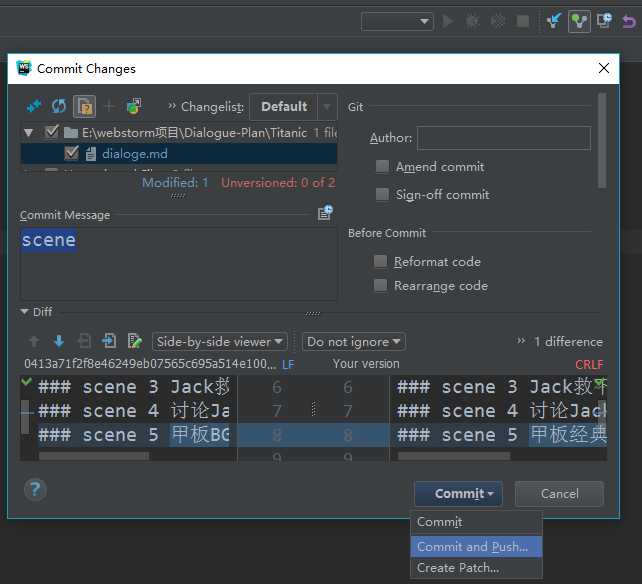642x584 pixels.
Task: Collapse the Diff section triangle
Action: 25,312
